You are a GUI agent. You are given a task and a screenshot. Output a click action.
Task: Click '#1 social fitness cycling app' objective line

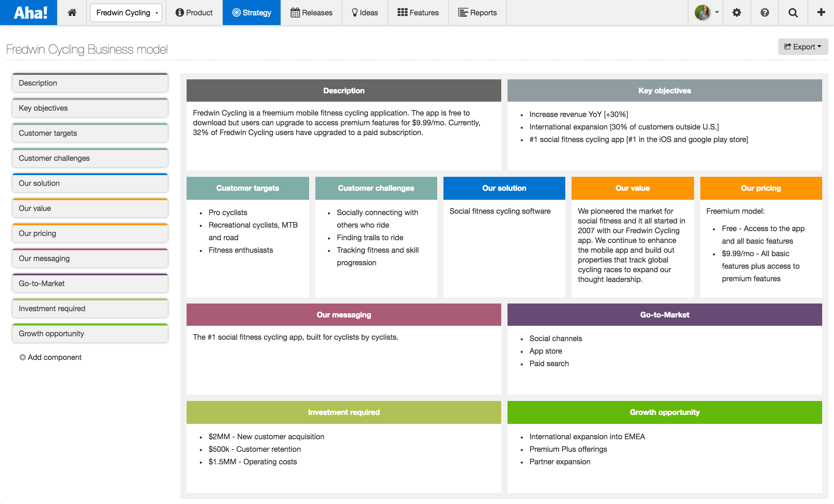(x=639, y=139)
